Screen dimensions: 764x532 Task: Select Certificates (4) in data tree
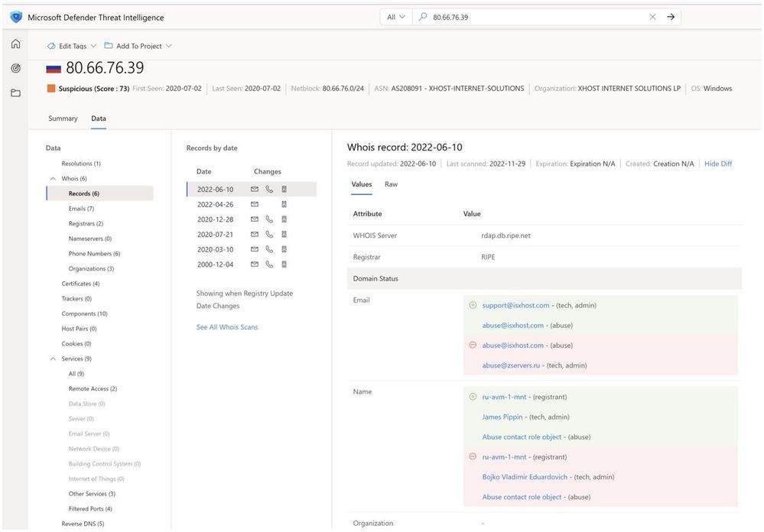click(80, 284)
